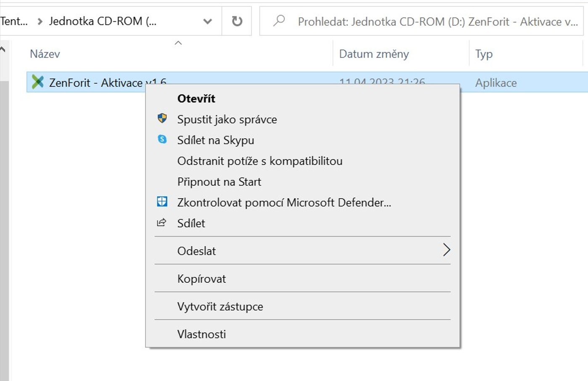This screenshot has width=588, height=381.
Task: Open the Odeslat menu entry
Action: pos(303,251)
